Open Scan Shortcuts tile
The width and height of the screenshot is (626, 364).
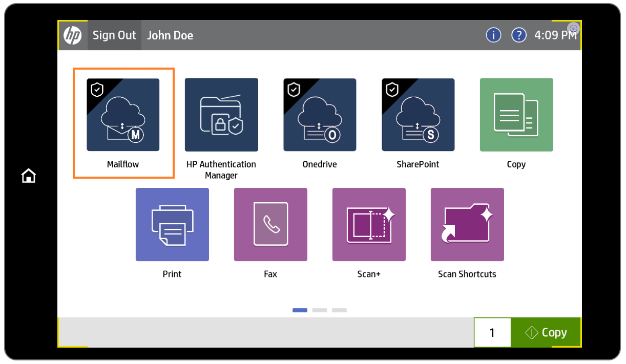tap(467, 224)
